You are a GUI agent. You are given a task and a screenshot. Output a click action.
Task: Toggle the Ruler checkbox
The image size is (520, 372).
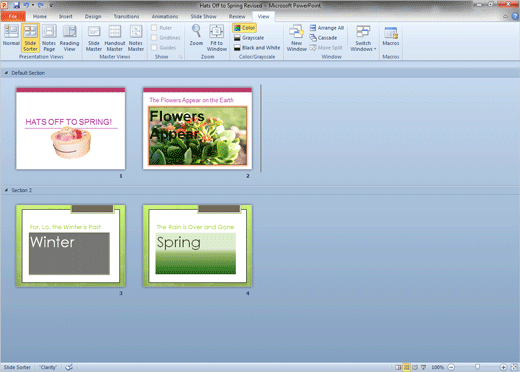[x=154, y=28]
